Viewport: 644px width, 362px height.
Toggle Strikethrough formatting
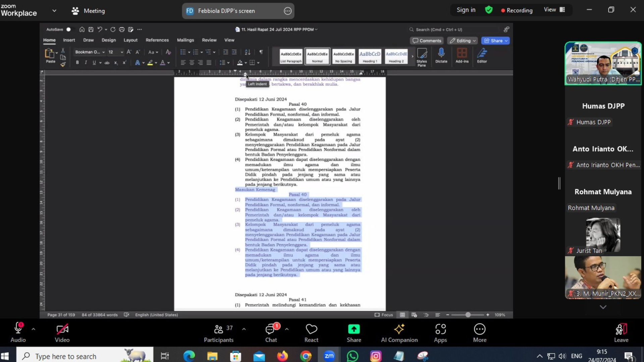[107, 63]
